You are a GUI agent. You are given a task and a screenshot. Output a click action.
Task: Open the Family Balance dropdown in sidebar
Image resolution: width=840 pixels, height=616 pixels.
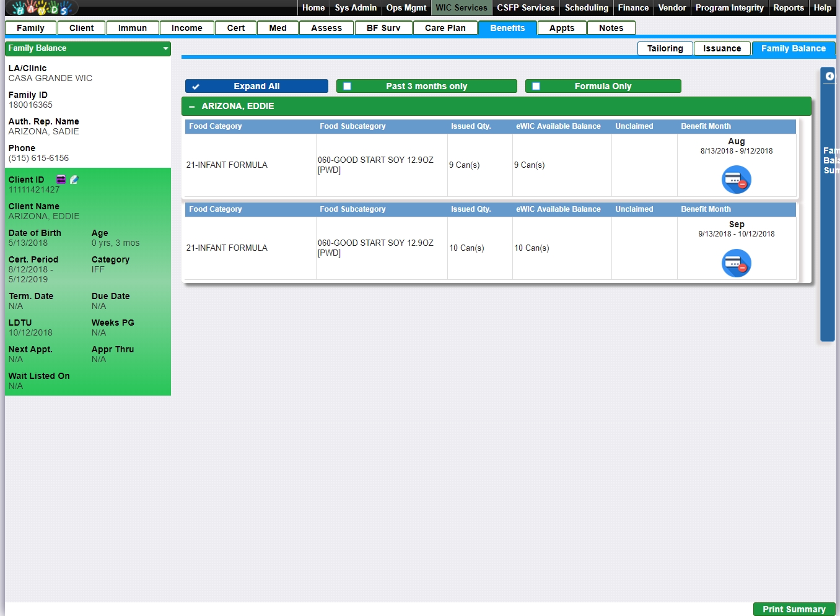pyautogui.click(x=165, y=48)
